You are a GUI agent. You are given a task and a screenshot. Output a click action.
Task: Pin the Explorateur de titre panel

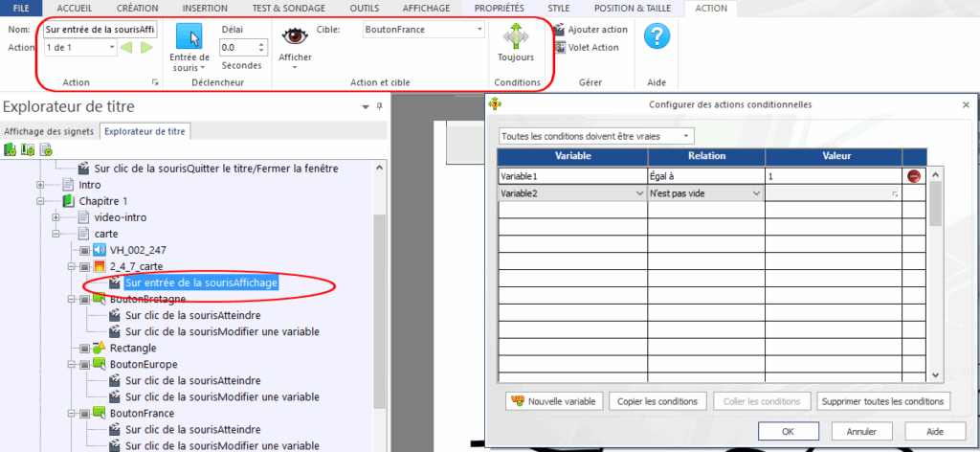coord(379,106)
